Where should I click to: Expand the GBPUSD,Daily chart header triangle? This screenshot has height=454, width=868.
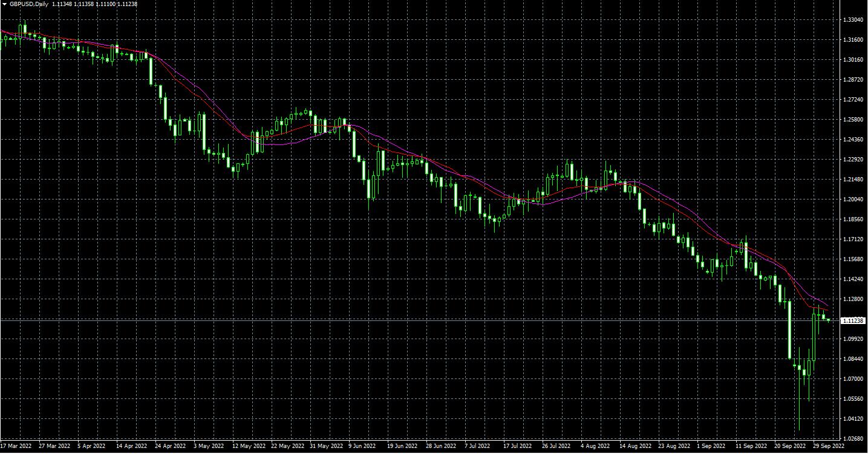pos(4,4)
